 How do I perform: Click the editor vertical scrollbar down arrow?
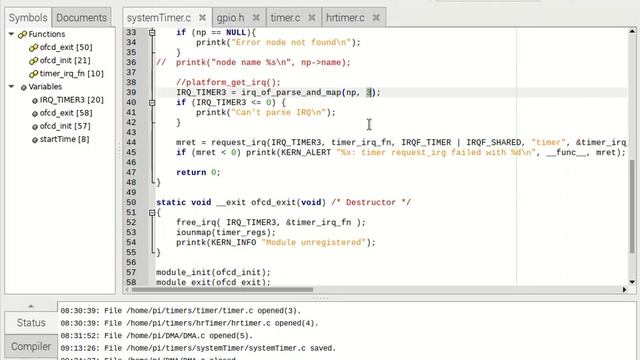coord(632,282)
